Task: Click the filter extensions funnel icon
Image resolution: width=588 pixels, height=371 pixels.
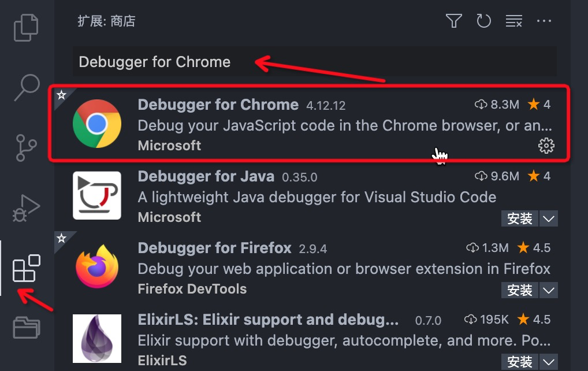Action: click(454, 21)
